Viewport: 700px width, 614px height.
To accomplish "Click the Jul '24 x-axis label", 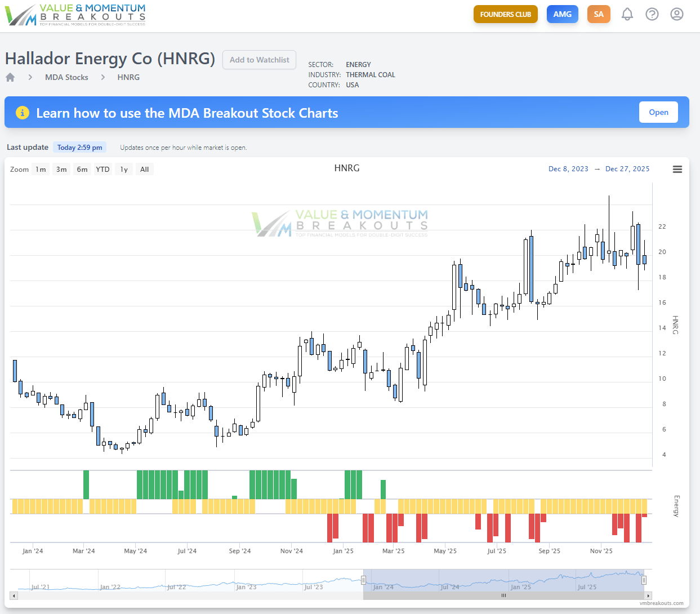I will (187, 551).
